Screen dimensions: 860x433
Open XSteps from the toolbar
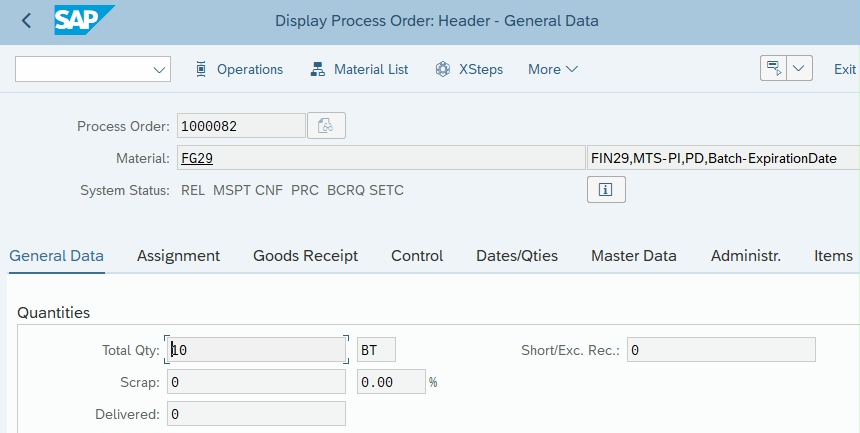(469, 69)
